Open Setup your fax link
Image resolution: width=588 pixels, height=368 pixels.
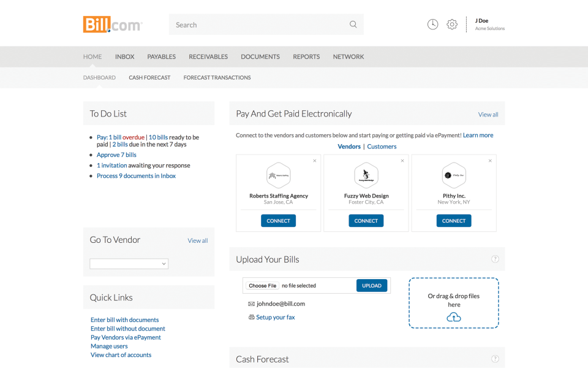275,317
